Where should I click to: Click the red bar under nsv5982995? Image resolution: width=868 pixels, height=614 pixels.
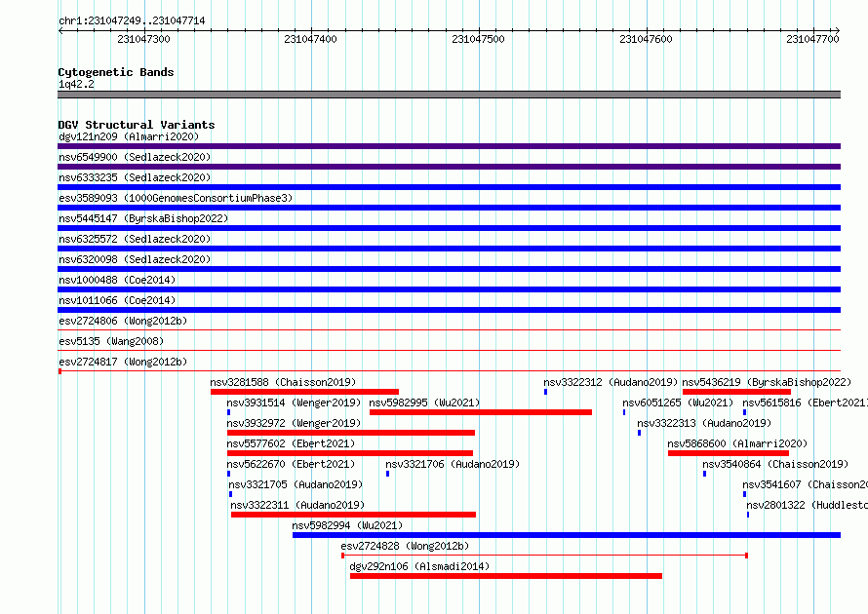point(481,412)
